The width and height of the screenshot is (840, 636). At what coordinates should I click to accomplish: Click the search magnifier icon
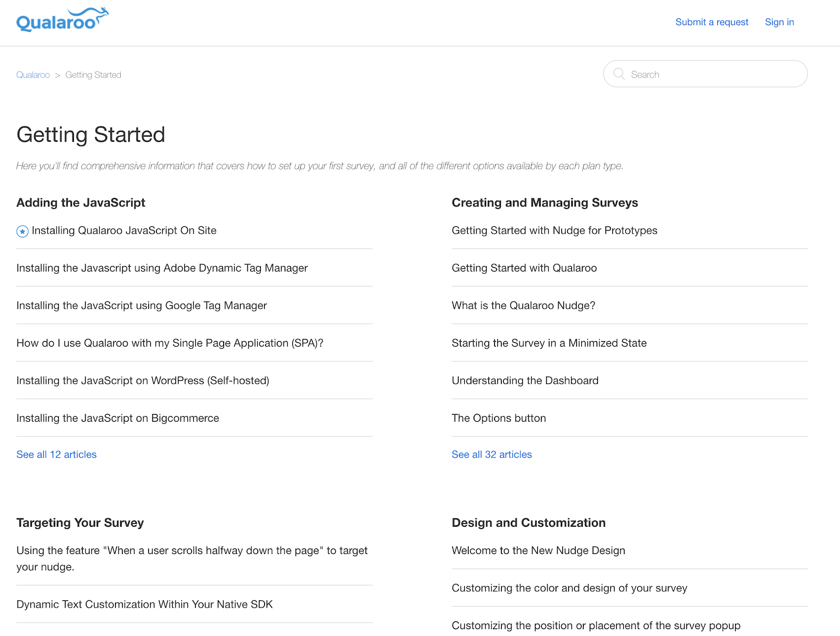[619, 74]
